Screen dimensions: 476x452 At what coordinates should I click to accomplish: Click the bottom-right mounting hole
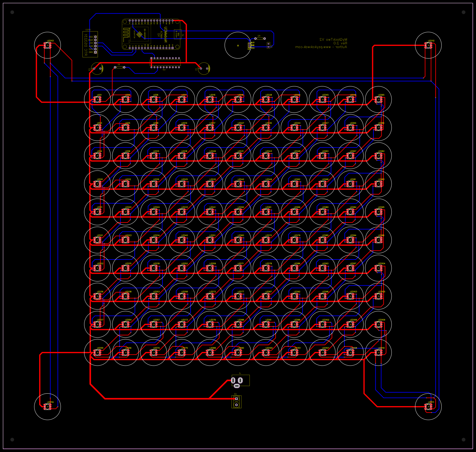click(x=464, y=440)
